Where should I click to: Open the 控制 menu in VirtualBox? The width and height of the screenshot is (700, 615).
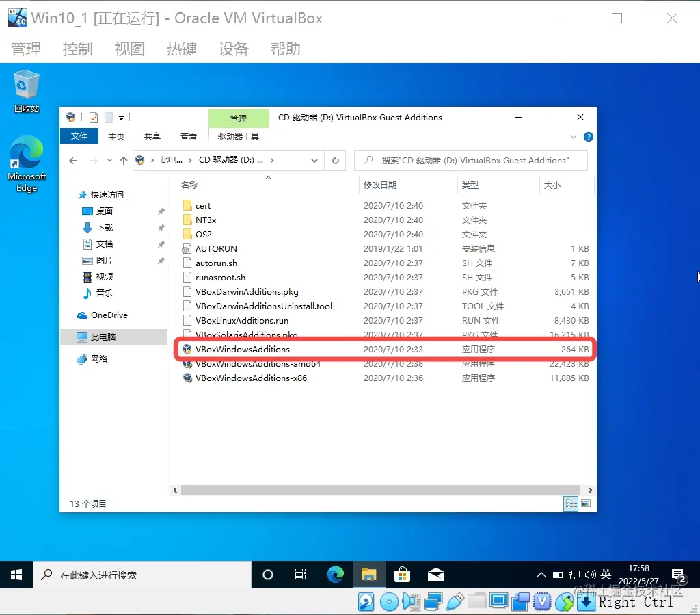point(77,49)
